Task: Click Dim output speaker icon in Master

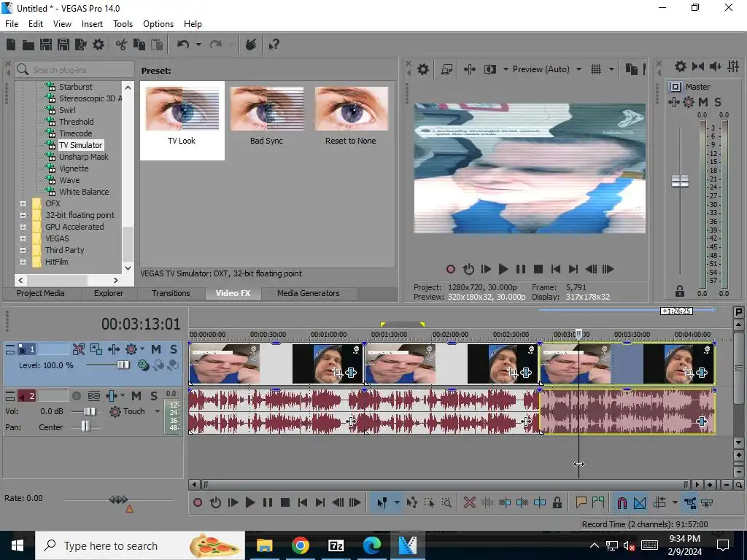Action: click(x=715, y=66)
